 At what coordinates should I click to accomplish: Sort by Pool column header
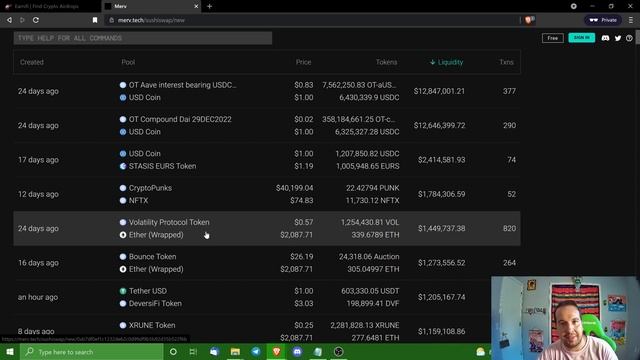coord(128,62)
